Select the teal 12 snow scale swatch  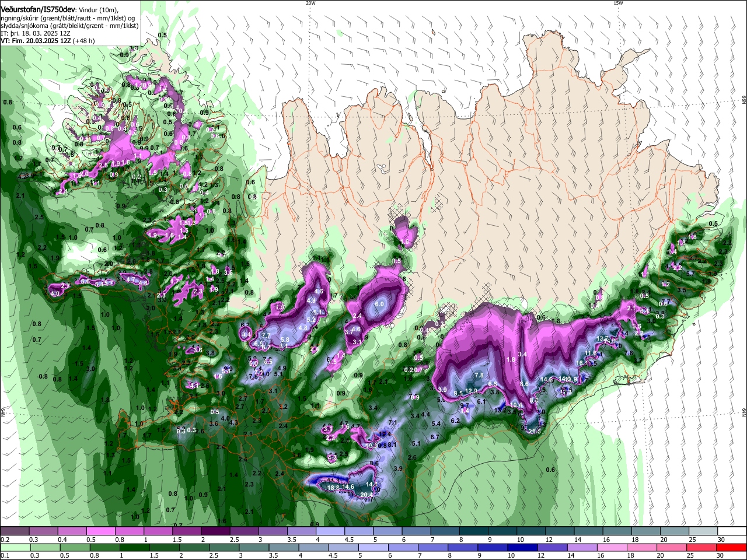pos(560,531)
